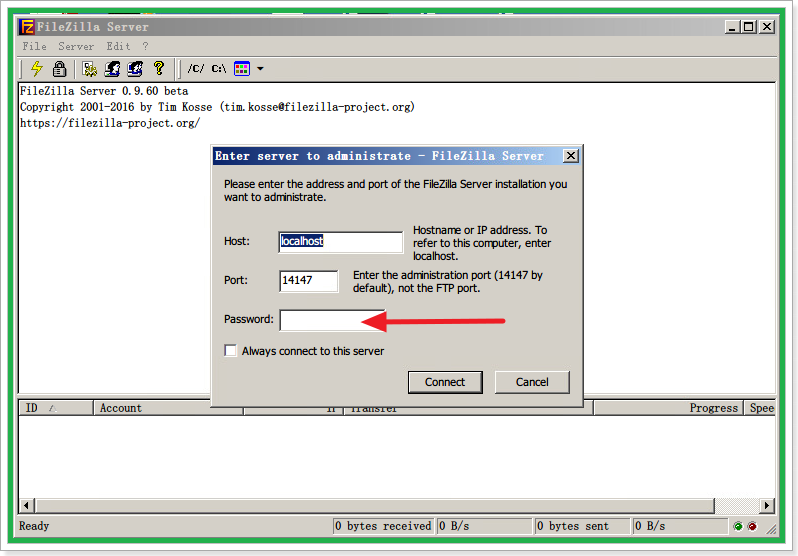Select the /C/ path display icon

pos(196,69)
